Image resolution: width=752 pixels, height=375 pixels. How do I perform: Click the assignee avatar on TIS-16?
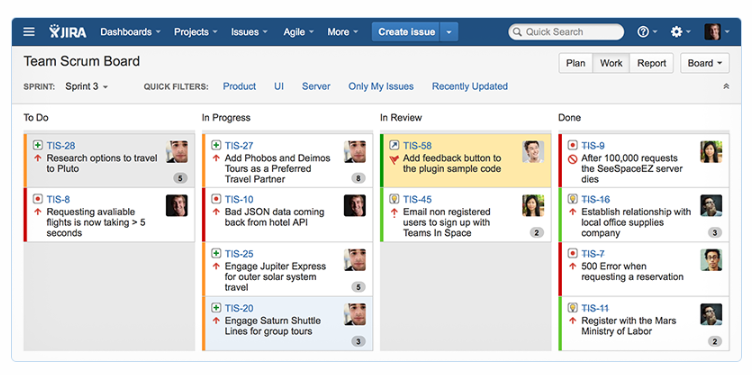tap(711, 205)
